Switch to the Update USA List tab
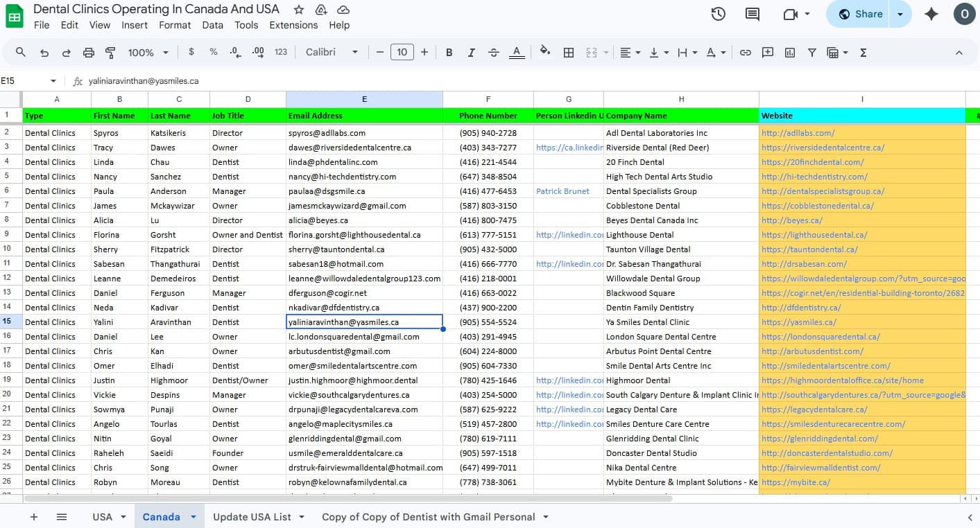 pos(252,517)
